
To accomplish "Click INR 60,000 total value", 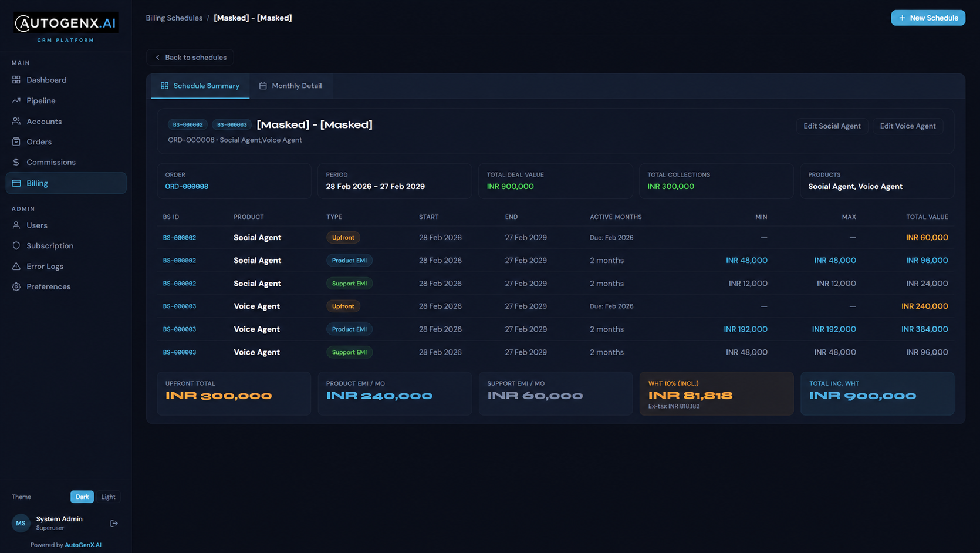I will click(x=927, y=238).
